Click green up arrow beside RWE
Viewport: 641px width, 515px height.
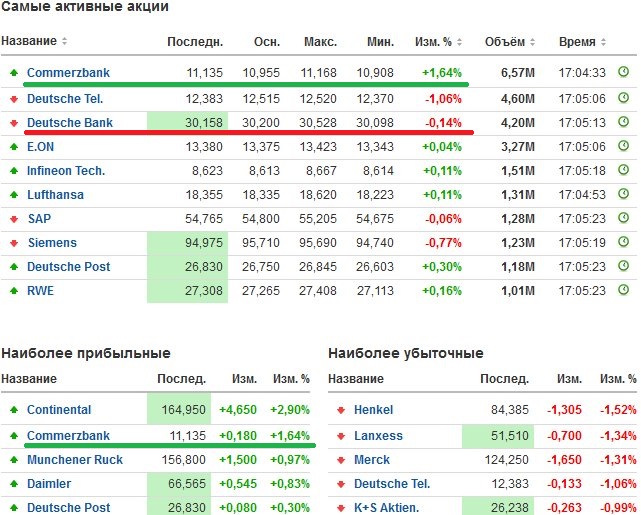(14, 291)
